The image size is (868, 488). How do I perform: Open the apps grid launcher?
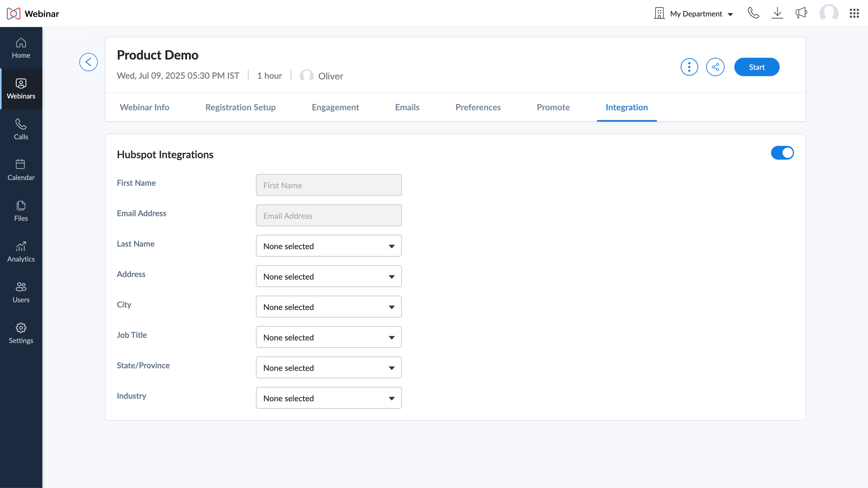click(x=854, y=13)
